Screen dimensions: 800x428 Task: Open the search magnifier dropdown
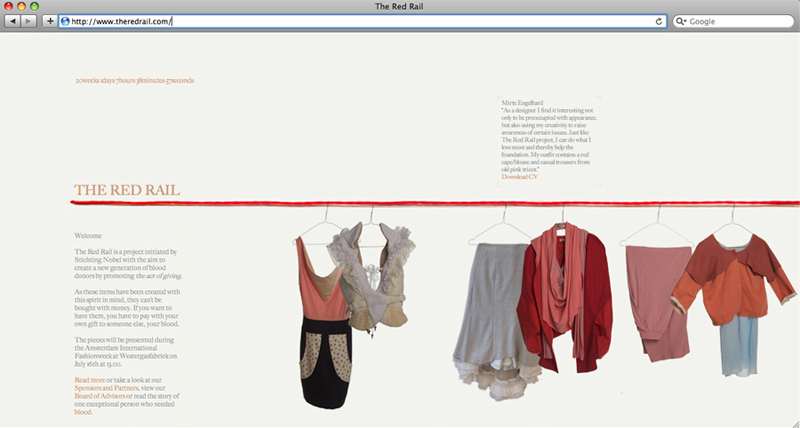click(682, 21)
